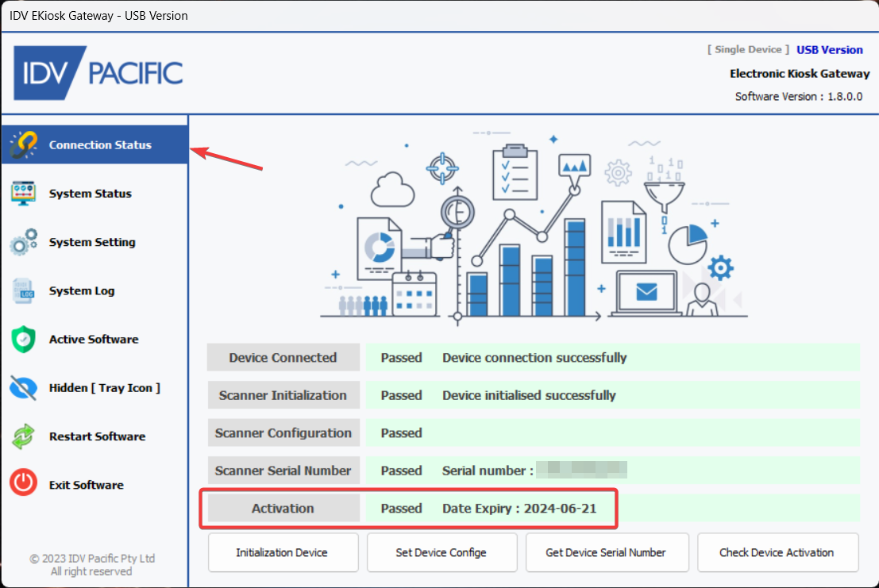The width and height of the screenshot is (879, 588).
Task: Click the Check Device Activation button
Action: click(x=778, y=553)
